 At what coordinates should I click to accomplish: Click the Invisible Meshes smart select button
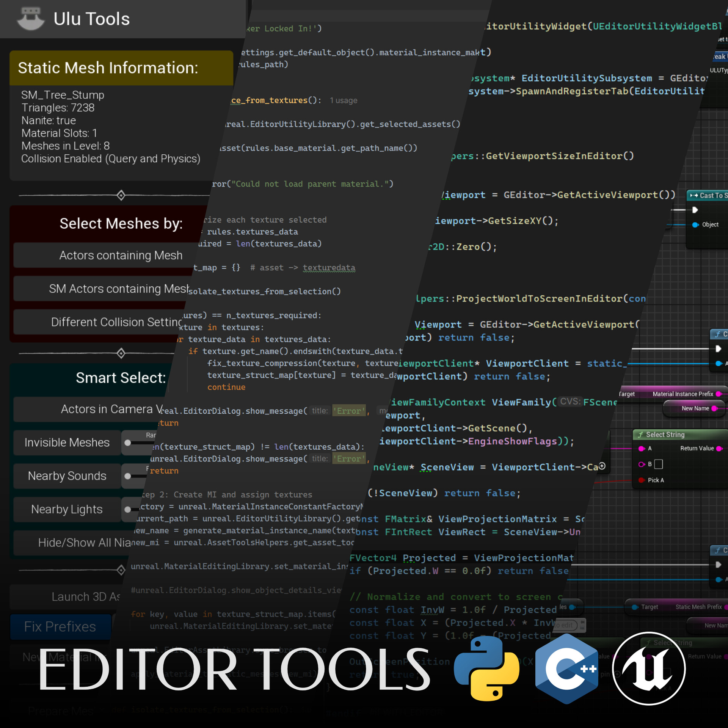(x=67, y=442)
